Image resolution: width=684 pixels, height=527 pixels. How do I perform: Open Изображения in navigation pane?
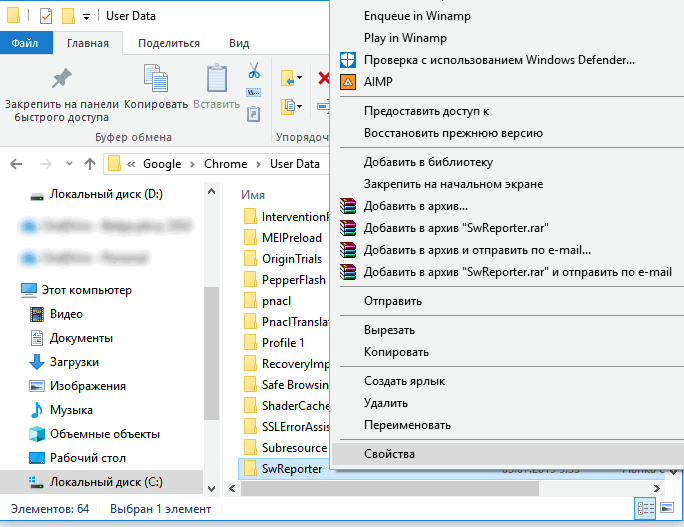click(x=88, y=386)
